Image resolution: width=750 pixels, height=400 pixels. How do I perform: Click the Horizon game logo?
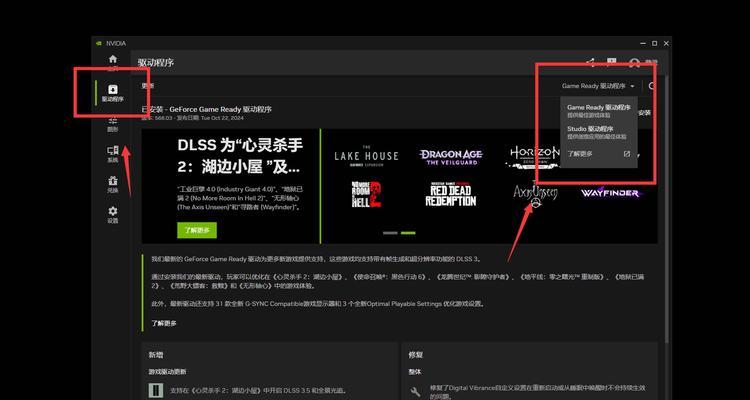click(533, 157)
